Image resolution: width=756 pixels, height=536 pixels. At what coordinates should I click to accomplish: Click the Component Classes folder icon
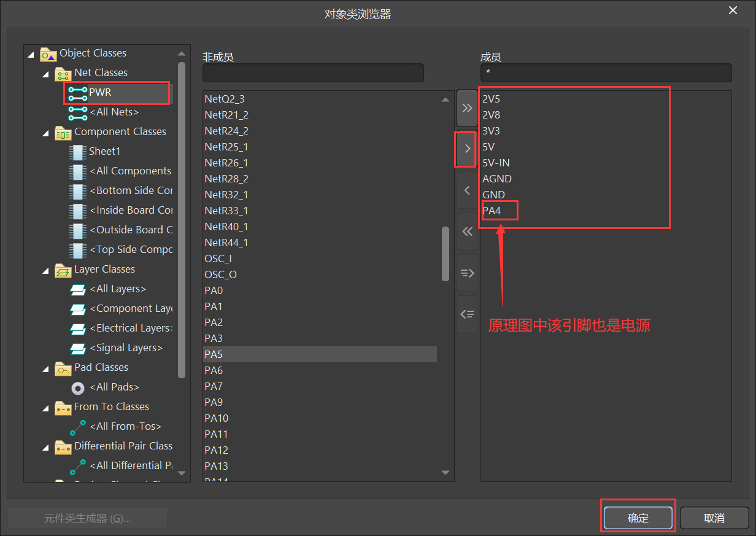63,133
